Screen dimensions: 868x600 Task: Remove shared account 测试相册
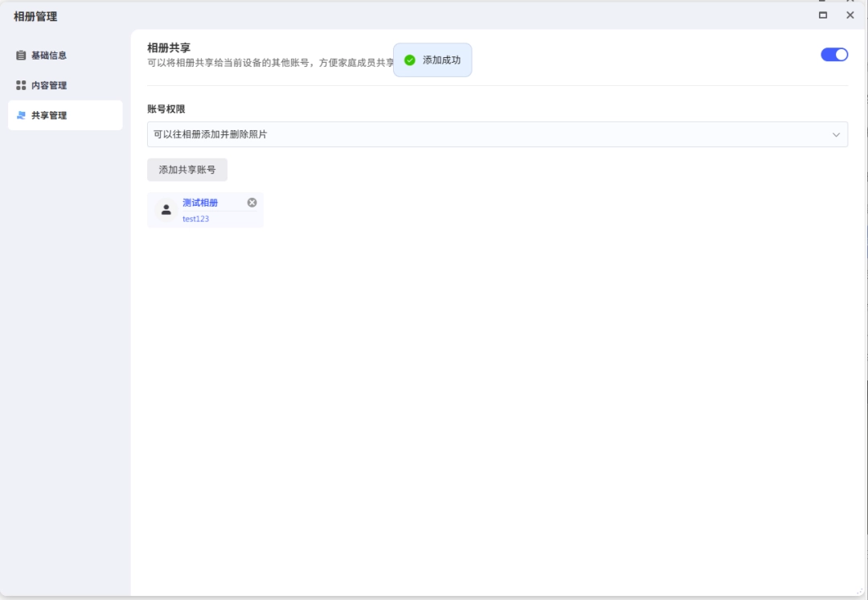252,203
